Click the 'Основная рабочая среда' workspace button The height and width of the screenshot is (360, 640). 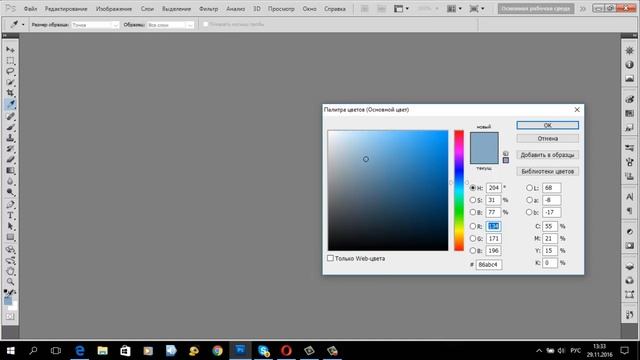tap(536, 9)
